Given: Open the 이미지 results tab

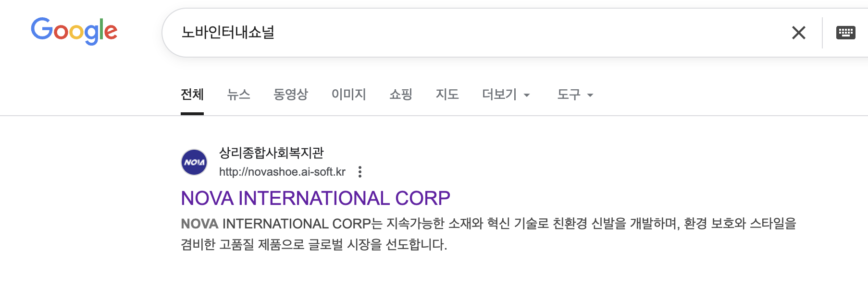Looking at the screenshot, I should [348, 94].
